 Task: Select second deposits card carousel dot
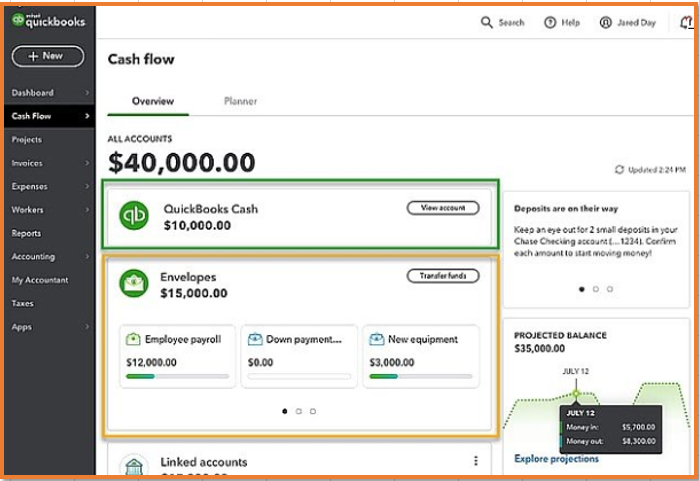[x=596, y=289]
